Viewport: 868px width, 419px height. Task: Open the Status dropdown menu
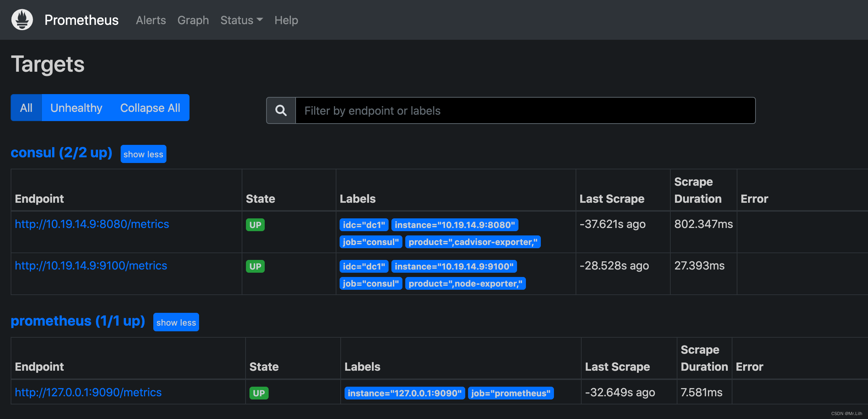[x=241, y=20]
